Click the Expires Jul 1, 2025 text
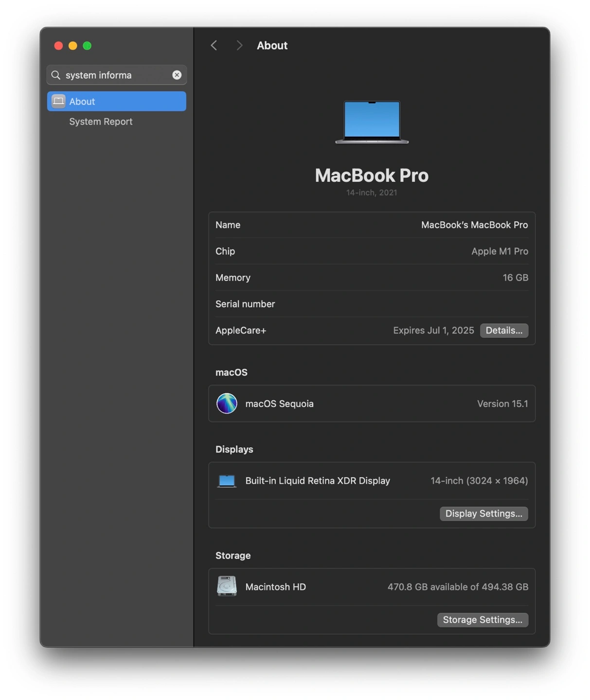 (x=433, y=331)
